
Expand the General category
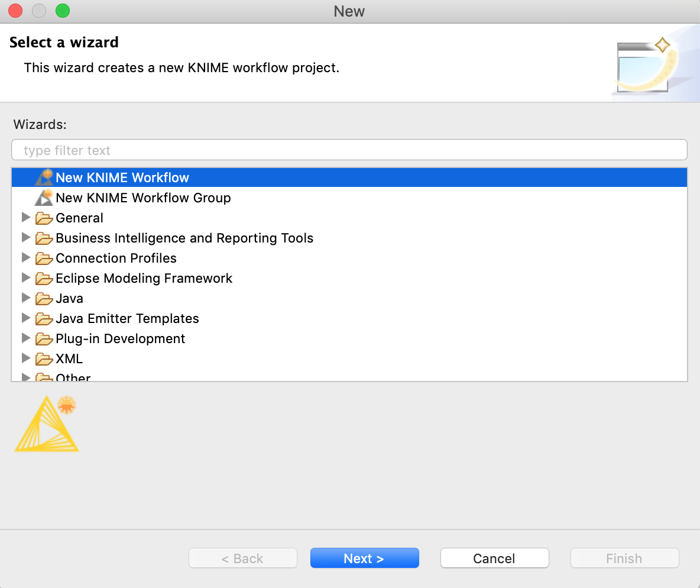pos(26,218)
